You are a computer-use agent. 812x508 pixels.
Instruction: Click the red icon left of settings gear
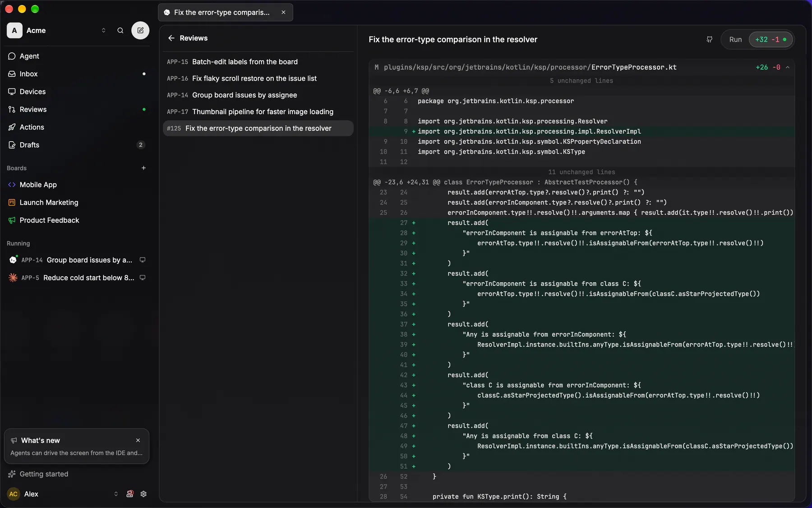(130, 494)
